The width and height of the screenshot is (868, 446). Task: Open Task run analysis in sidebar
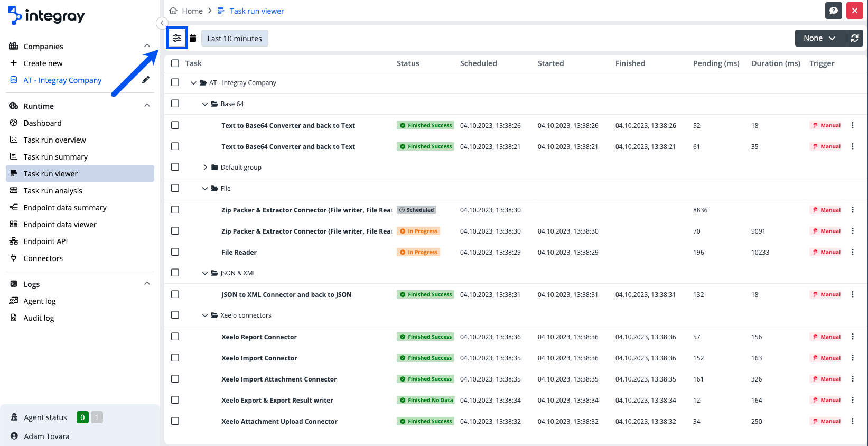pyautogui.click(x=53, y=191)
